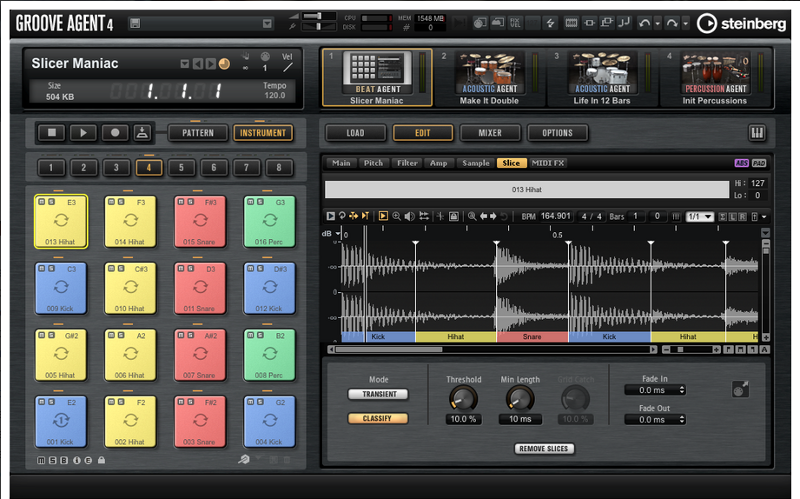Open the Slicer Maniac kit menu triangle
Image resolution: width=800 pixels, height=499 pixels.
(185, 64)
